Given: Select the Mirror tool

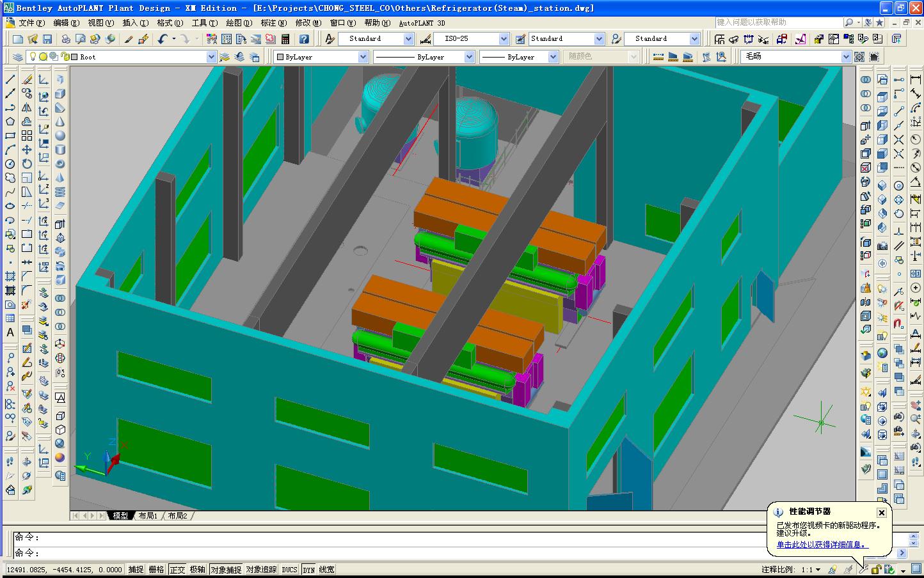Looking at the screenshot, I should (27, 107).
